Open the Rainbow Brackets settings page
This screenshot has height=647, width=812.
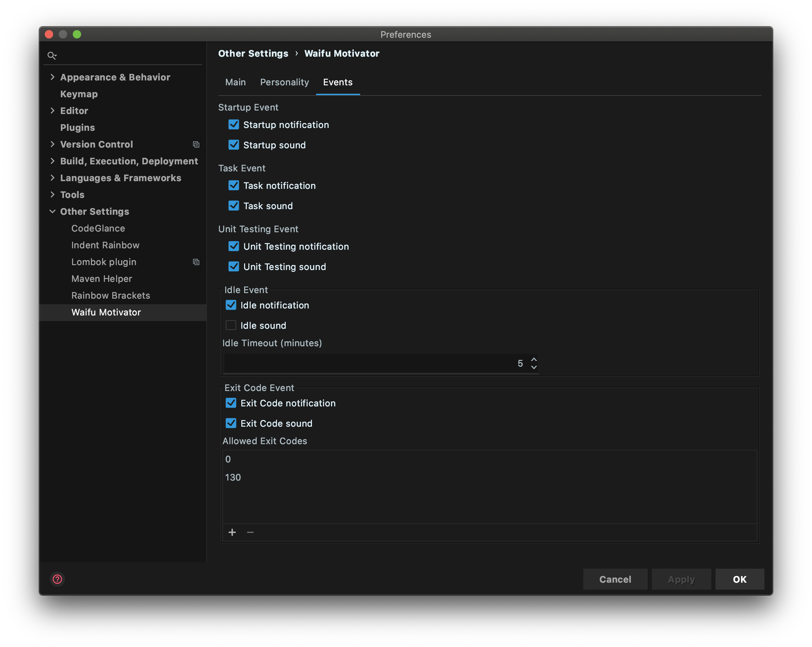111,296
